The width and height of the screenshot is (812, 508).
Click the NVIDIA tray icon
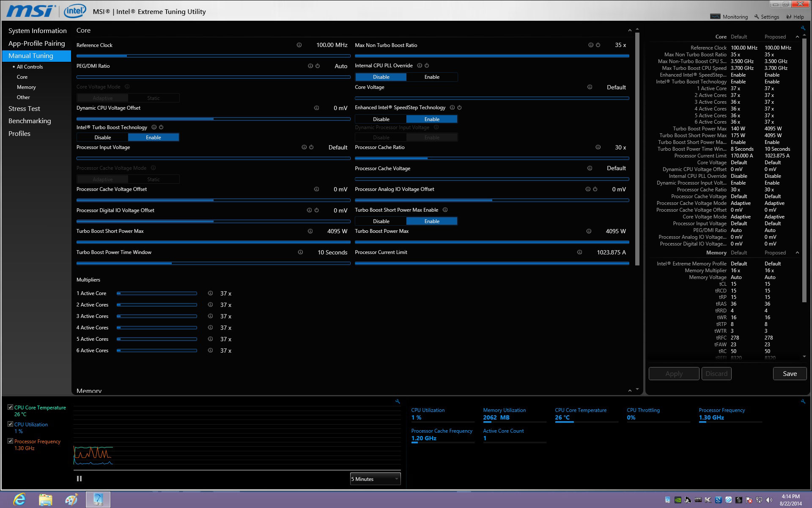click(678, 500)
